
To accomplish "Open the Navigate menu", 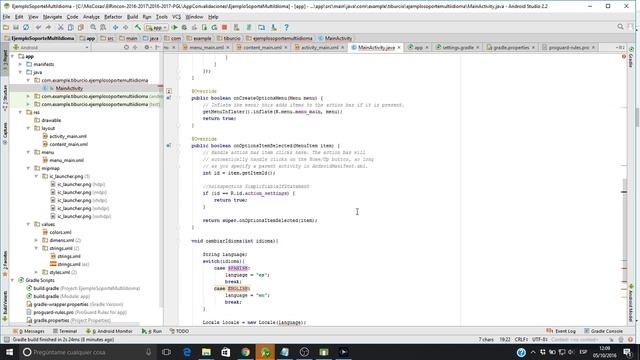I will coord(52,17).
